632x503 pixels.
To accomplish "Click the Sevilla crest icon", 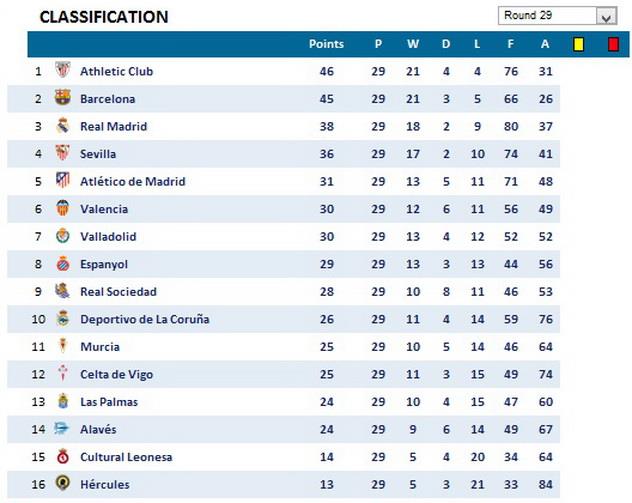I will (x=63, y=153).
